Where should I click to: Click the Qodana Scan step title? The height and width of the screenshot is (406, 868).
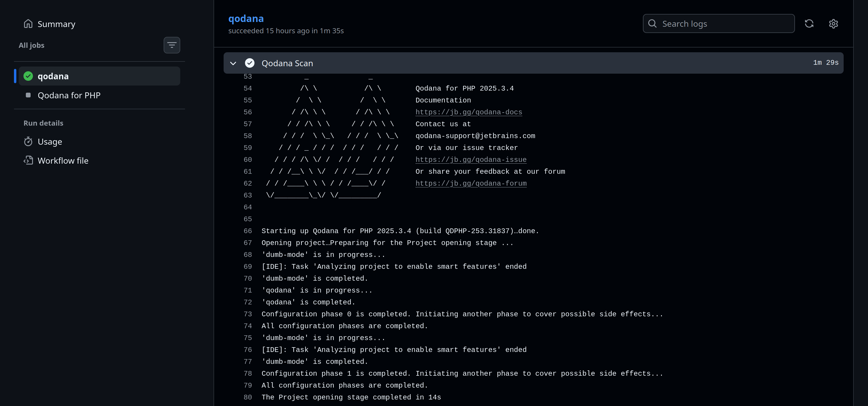click(x=287, y=63)
